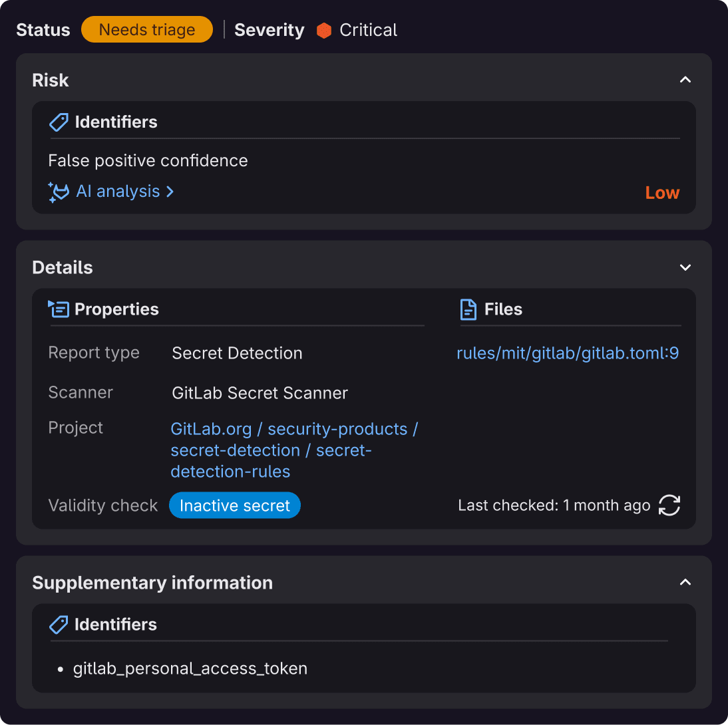Image resolution: width=728 pixels, height=725 pixels.
Task: Click the Severity label
Action: [x=270, y=30]
